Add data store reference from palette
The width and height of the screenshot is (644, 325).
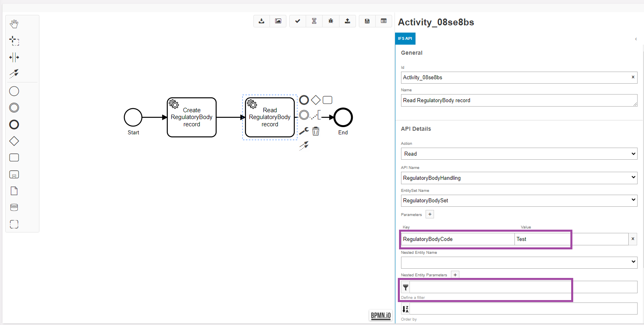tap(14, 208)
